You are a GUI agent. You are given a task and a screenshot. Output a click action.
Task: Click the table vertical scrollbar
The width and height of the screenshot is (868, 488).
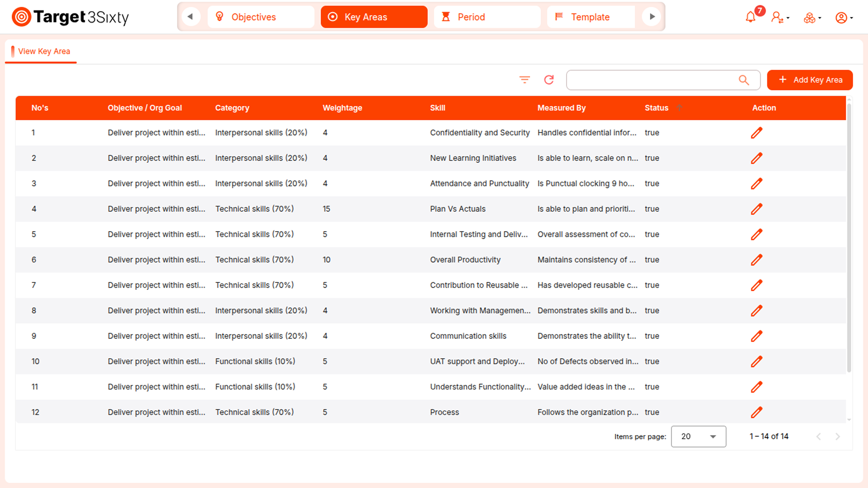(849, 236)
